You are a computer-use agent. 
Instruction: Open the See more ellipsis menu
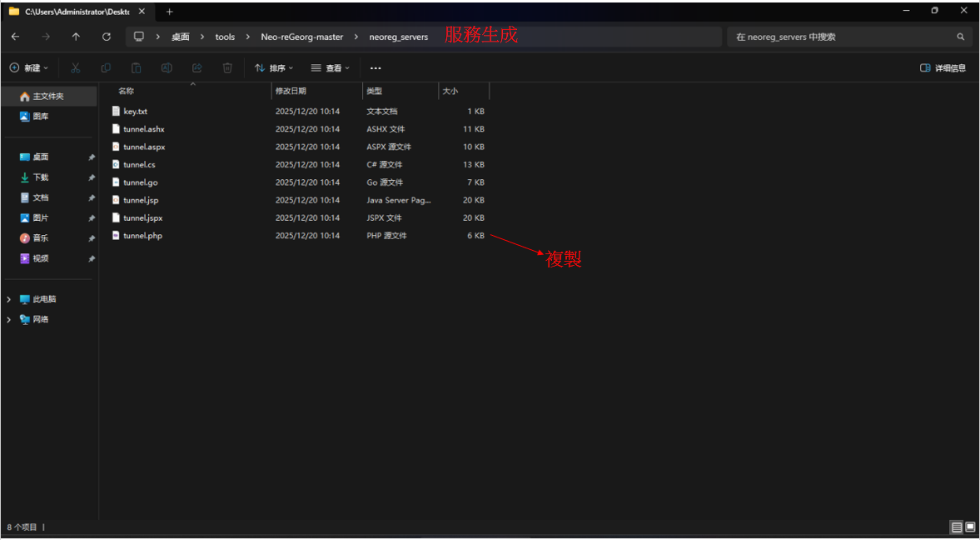376,67
